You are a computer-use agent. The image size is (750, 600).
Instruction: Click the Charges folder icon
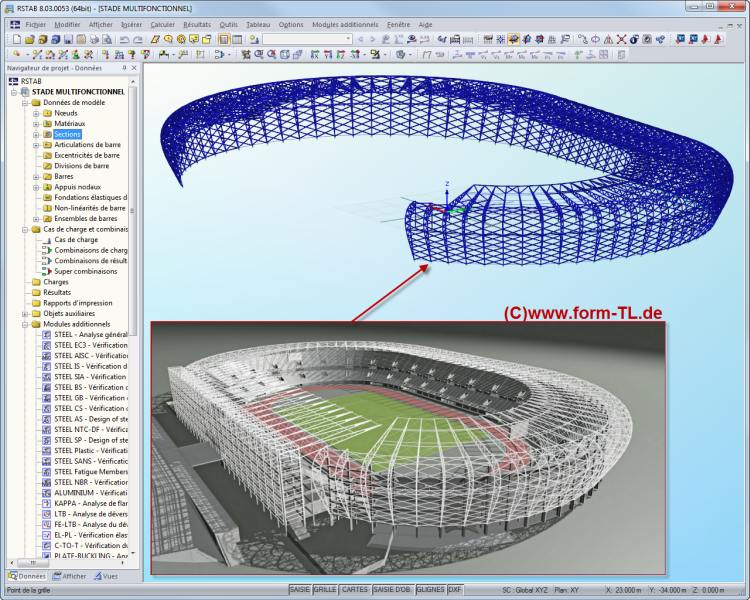[x=36, y=282]
